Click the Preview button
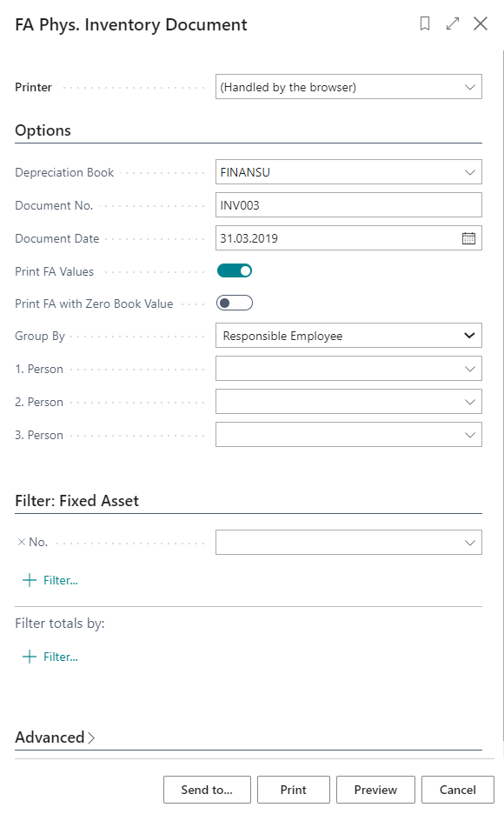Image resolution: width=504 pixels, height=814 pixels. 375,790
